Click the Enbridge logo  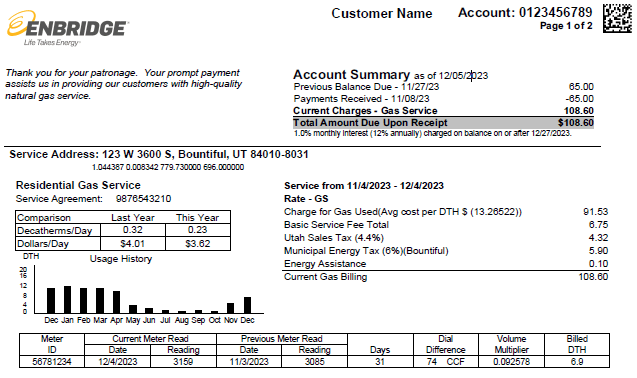[x=68, y=28]
